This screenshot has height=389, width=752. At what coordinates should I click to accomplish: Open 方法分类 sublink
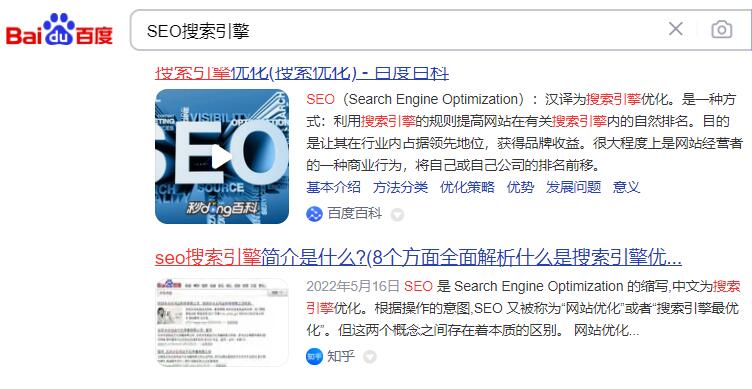[x=400, y=187]
